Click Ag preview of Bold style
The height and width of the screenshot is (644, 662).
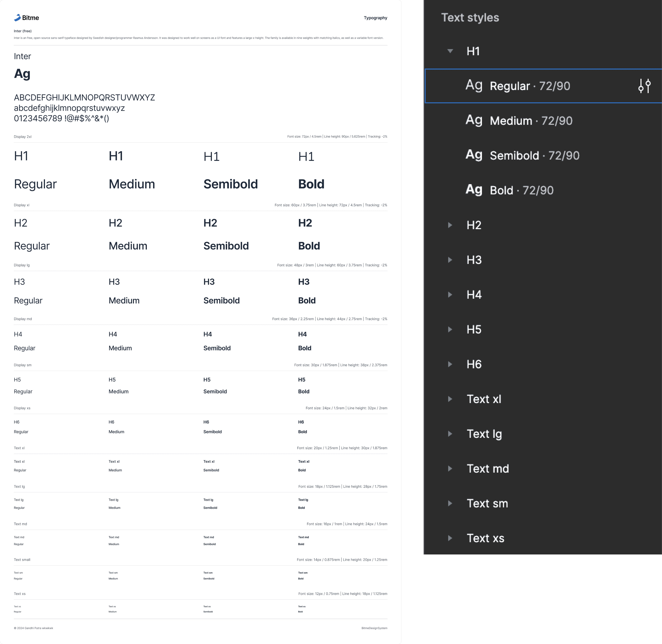click(474, 190)
